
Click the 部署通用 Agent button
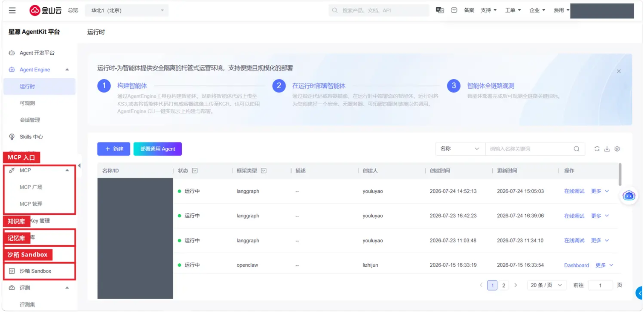pos(158,149)
